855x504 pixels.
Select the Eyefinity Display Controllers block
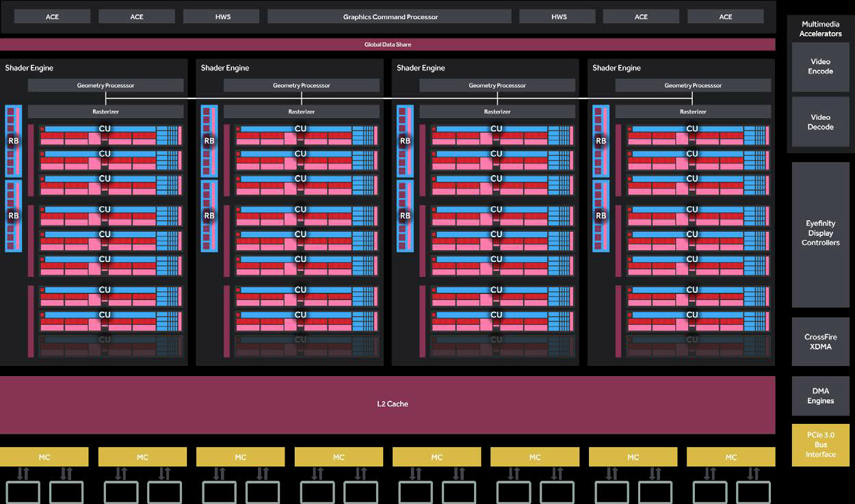point(820,234)
